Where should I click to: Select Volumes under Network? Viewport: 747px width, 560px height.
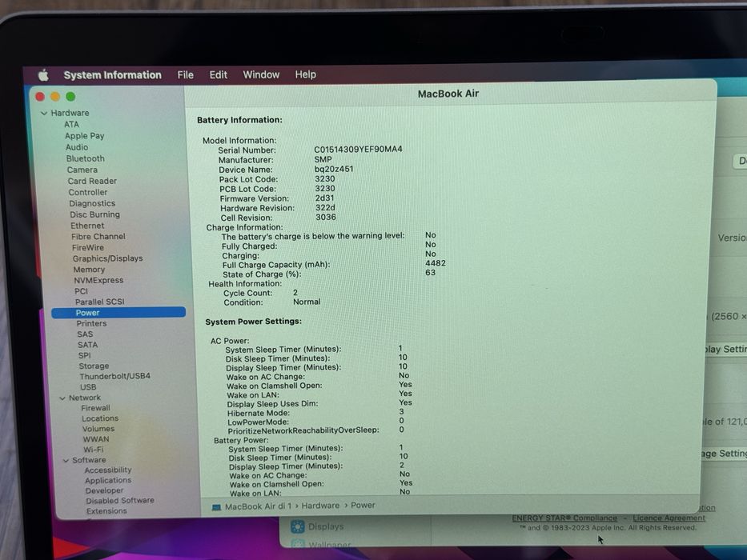tap(98, 429)
